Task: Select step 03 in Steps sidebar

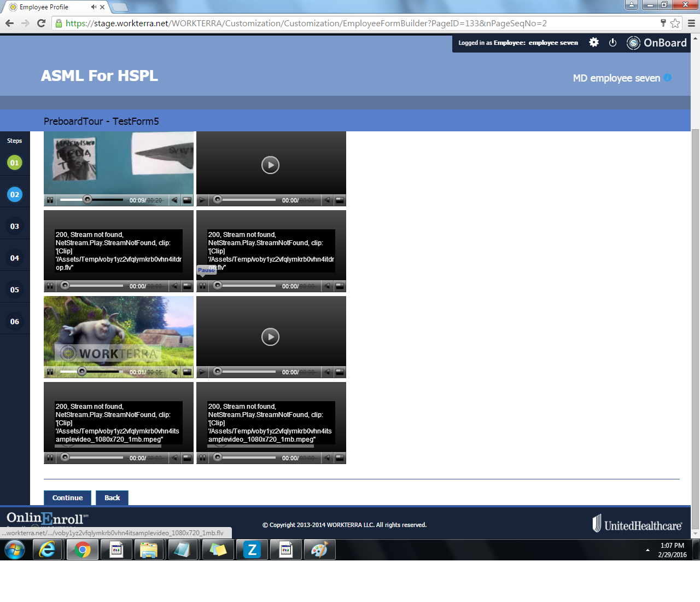Action: pos(15,226)
